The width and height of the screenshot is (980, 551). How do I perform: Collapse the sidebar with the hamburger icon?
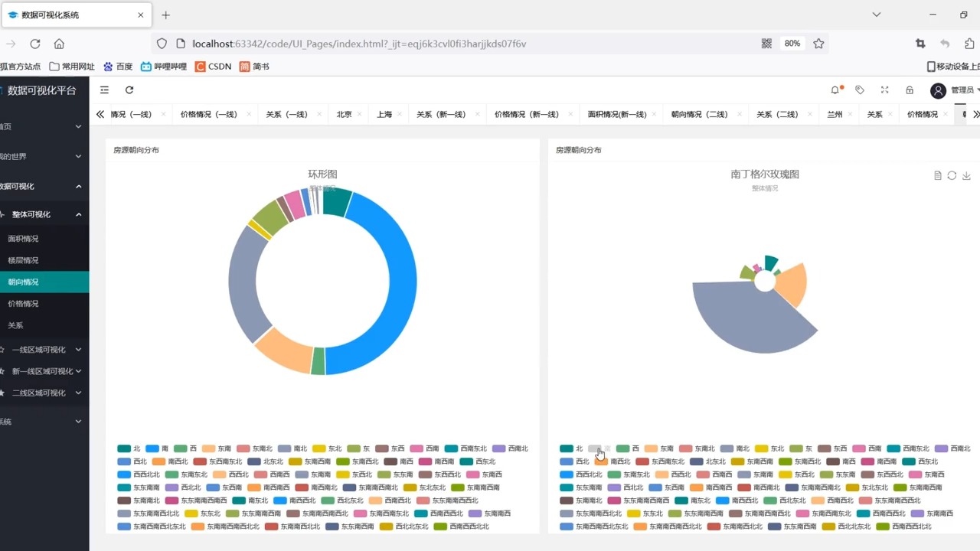(x=104, y=90)
